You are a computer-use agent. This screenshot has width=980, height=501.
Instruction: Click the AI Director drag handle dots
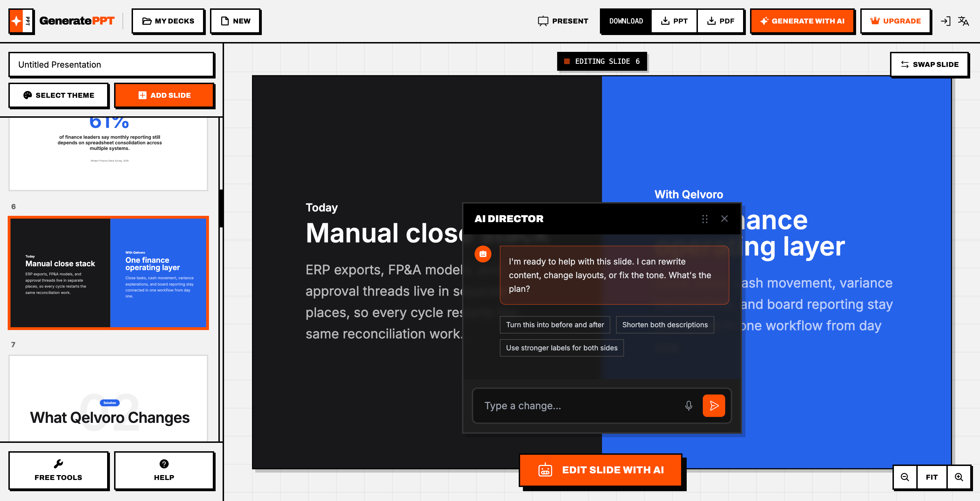[x=705, y=219]
